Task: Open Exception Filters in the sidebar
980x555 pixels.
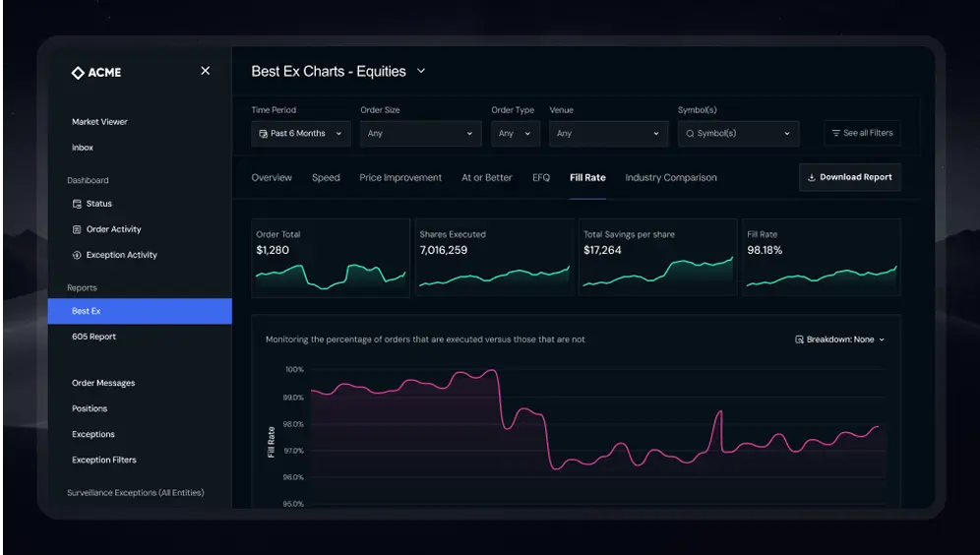Action: click(103, 460)
